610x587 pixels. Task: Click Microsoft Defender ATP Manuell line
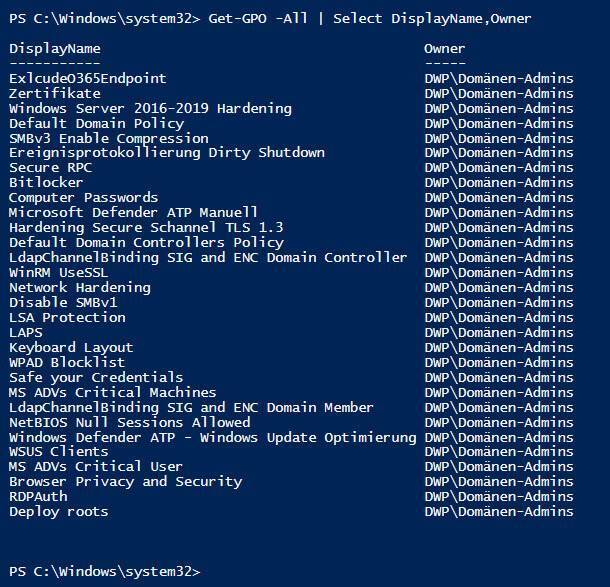133,212
